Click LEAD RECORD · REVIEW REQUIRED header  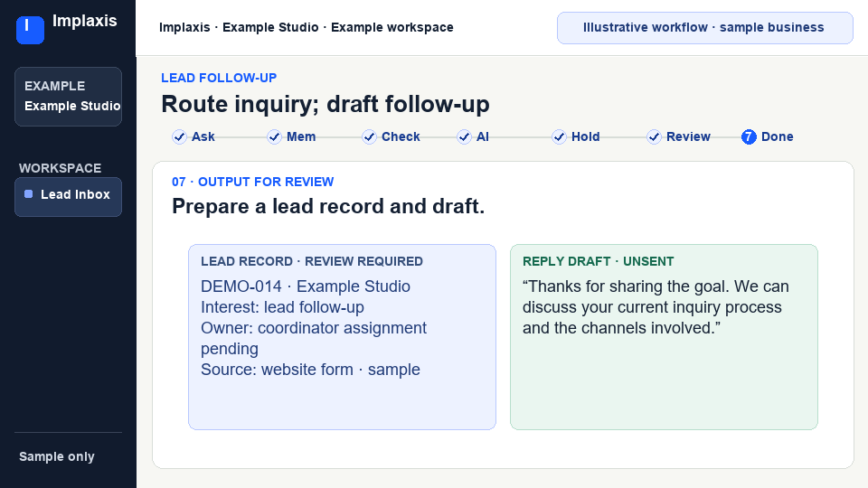click(312, 261)
